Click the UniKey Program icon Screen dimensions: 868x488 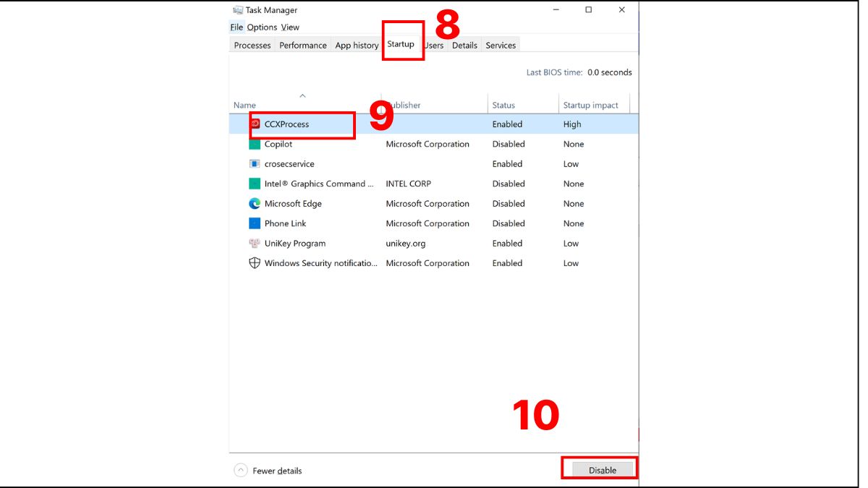click(x=255, y=244)
